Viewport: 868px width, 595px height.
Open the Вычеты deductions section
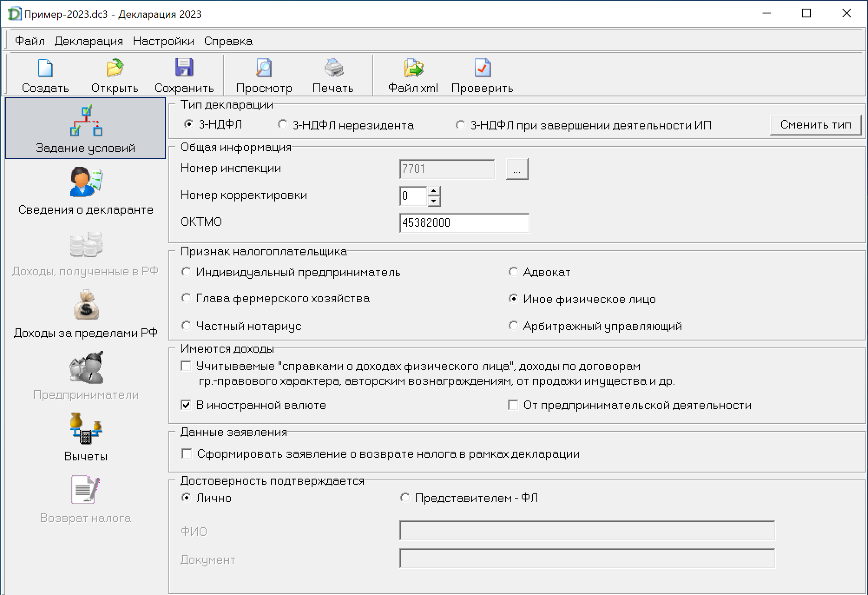click(85, 436)
